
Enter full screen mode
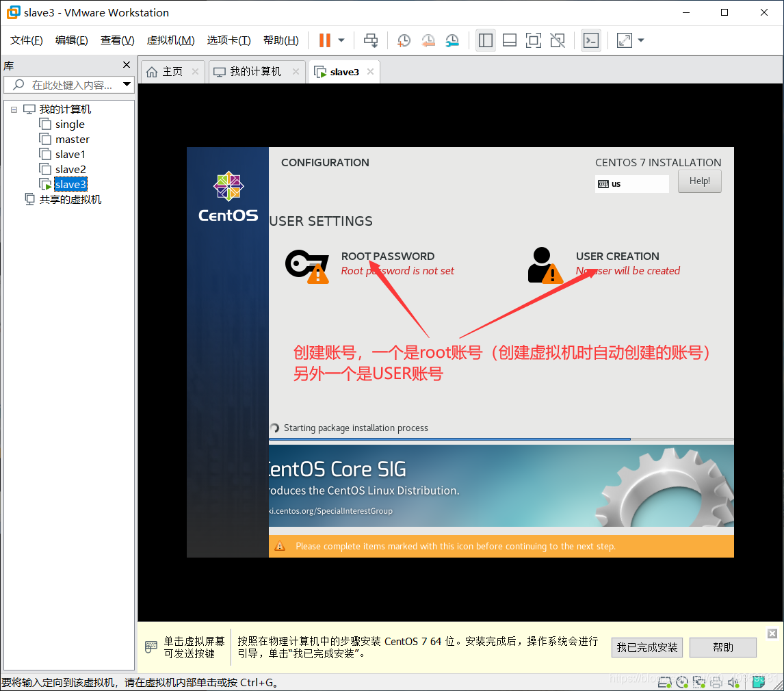pyautogui.click(x=534, y=40)
